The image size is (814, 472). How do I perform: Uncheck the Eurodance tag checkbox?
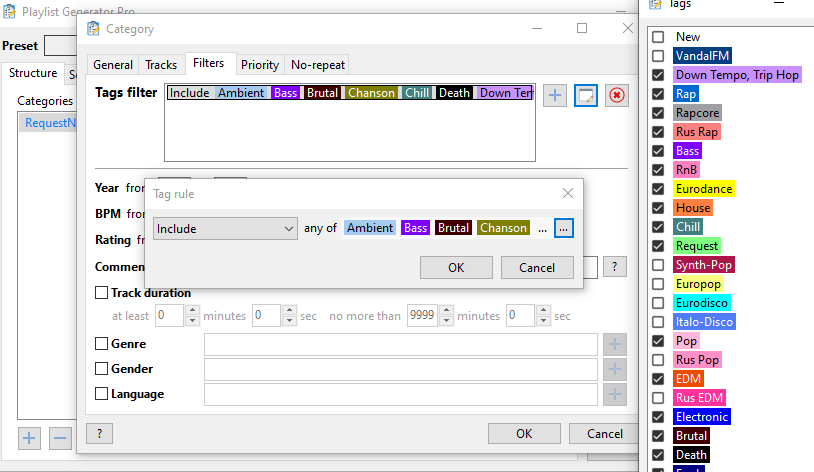point(658,189)
